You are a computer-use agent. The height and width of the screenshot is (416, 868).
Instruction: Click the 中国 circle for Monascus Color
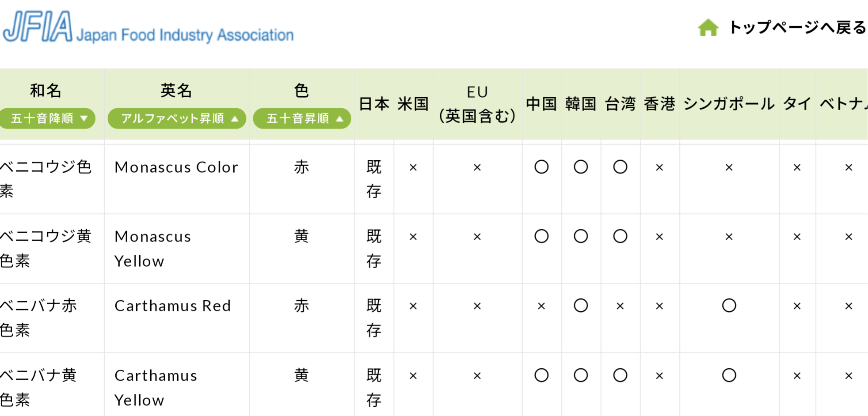coord(541,167)
